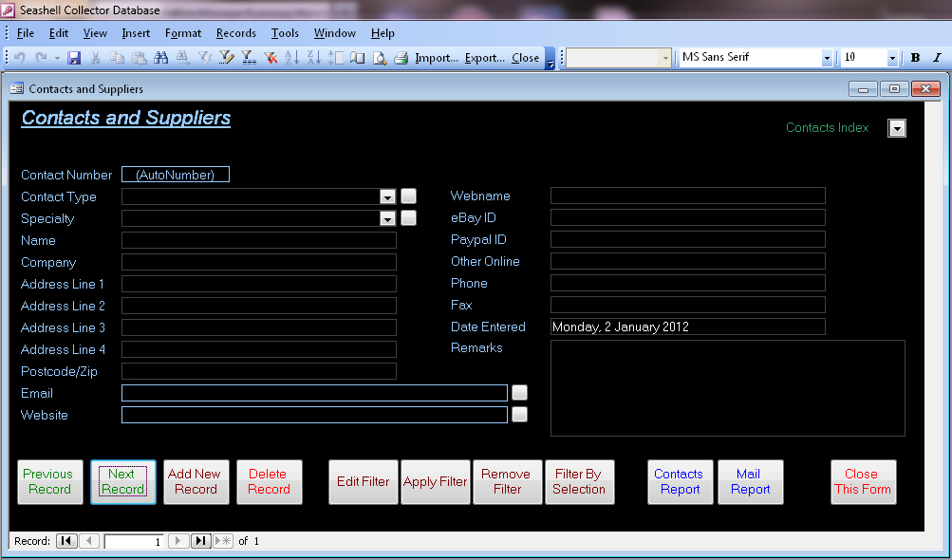Open the font size dropdown
The height and width of the screenshot is (560, 952).
[x=892, y=58]
